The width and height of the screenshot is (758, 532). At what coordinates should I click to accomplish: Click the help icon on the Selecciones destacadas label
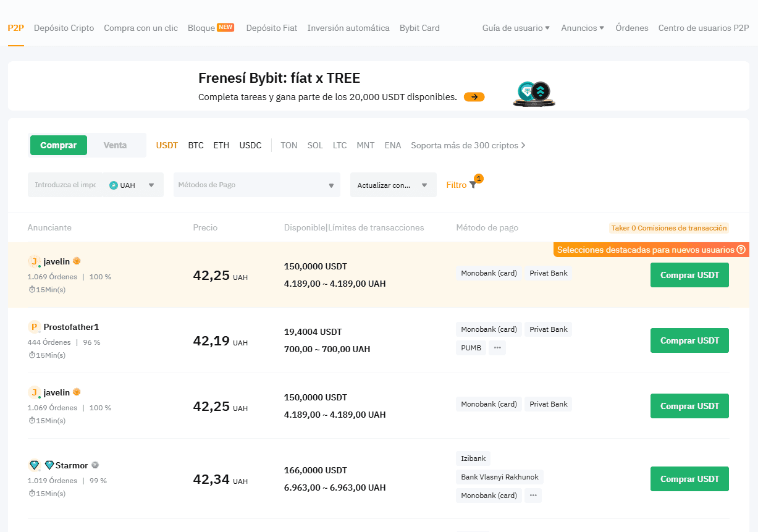coord(741,250)
